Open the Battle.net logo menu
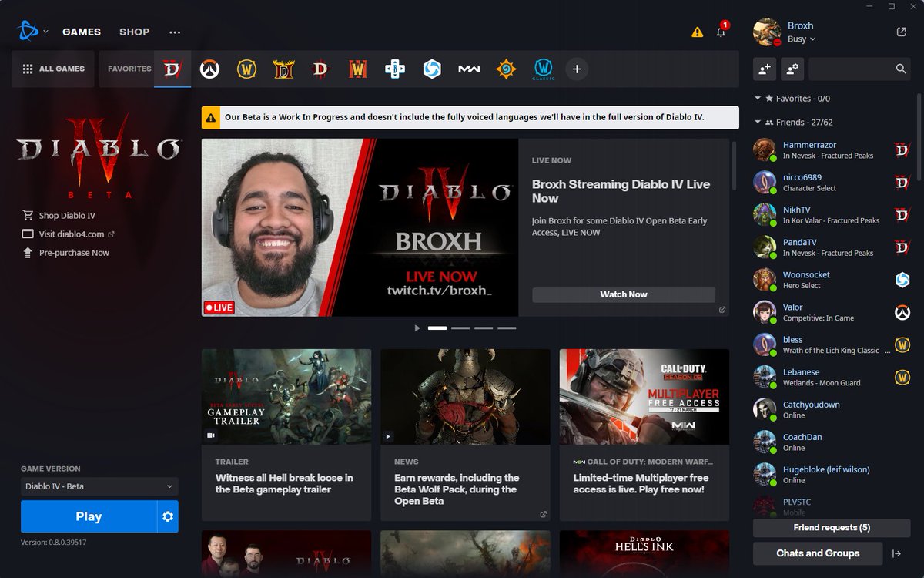 point(28,32)
